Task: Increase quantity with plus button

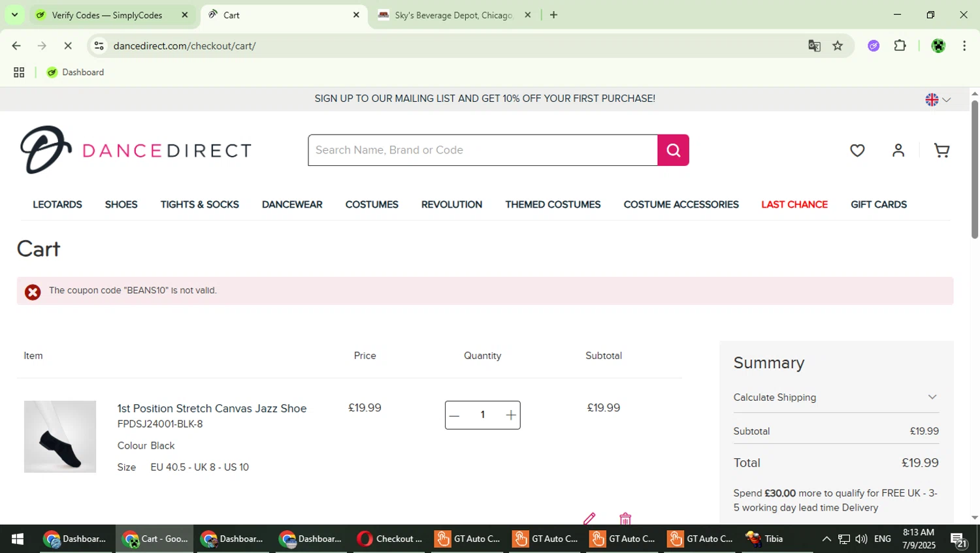Action: click(511, 415)
